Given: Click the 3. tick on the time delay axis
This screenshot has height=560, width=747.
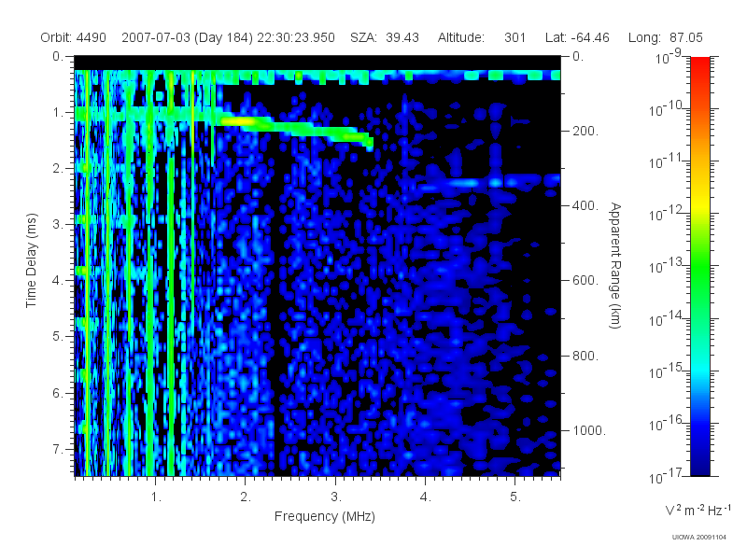Looking at the screenshot, I should coord(58,224).
